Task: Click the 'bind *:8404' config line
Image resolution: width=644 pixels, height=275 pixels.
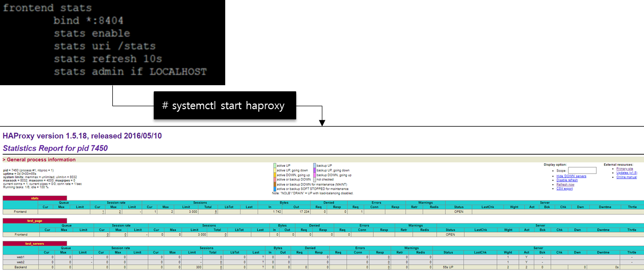Action: pos(88,21)
